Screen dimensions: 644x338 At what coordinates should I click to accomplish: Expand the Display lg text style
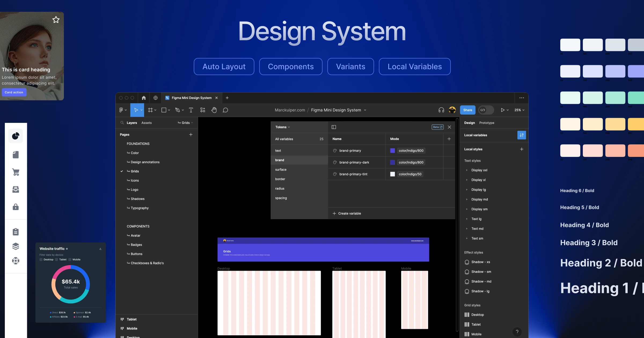click(467, 190)
